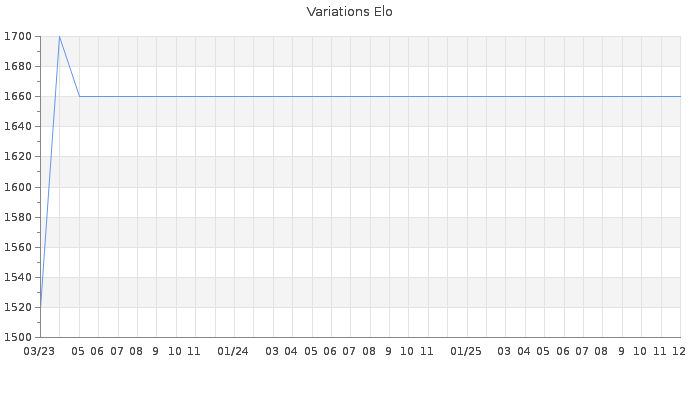This screenshot has width=700, height=400.
Task: Select the 1520 y-axis label
Action: coord(19,307)
